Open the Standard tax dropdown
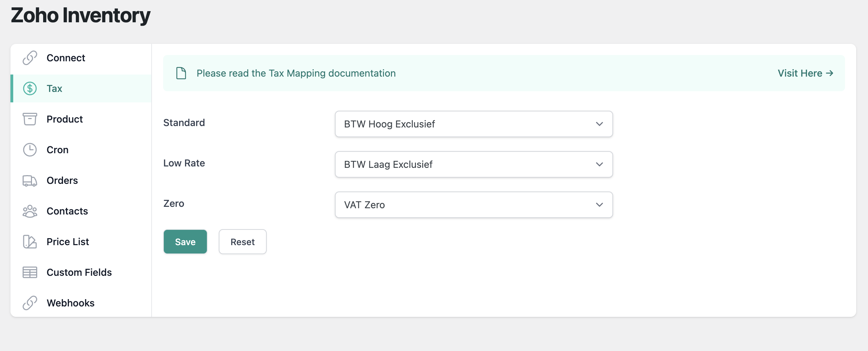The image size is (868, 351). [x=474, y=124]
